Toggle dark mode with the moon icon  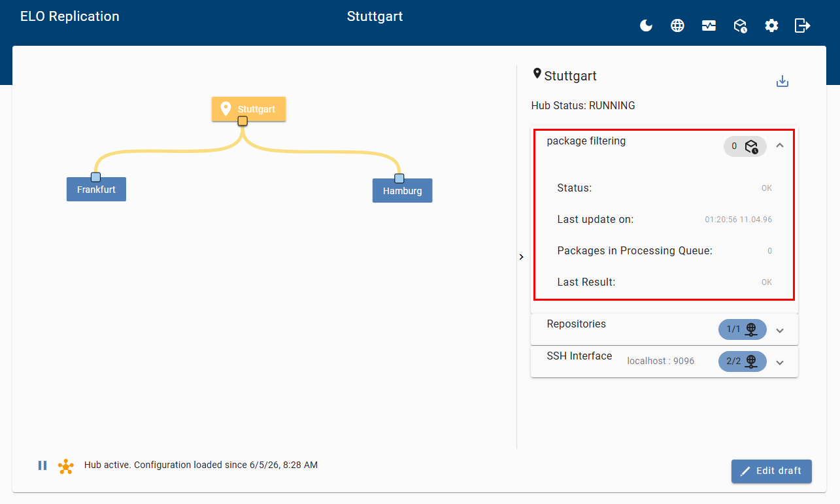646,25
